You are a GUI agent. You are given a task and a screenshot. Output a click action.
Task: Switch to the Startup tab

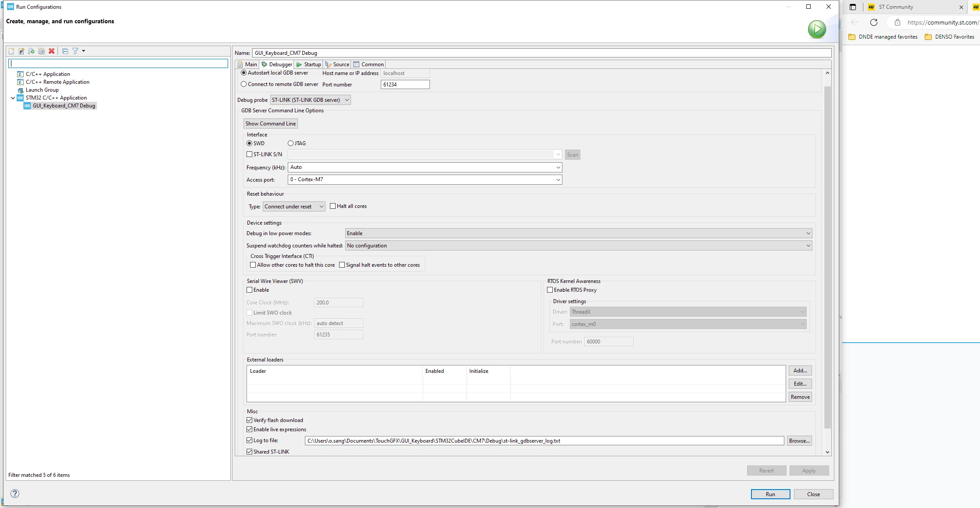pos(309,64)
